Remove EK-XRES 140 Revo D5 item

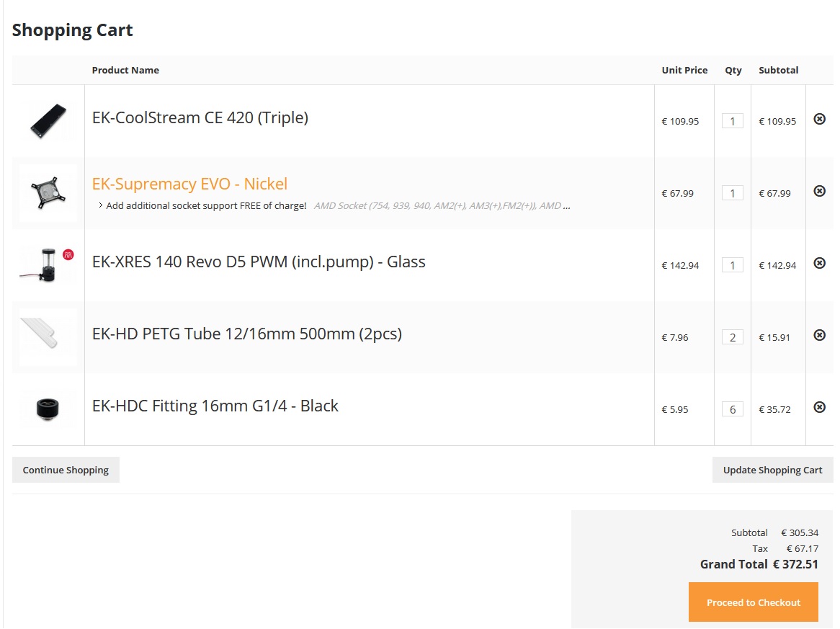coord(819,263)
